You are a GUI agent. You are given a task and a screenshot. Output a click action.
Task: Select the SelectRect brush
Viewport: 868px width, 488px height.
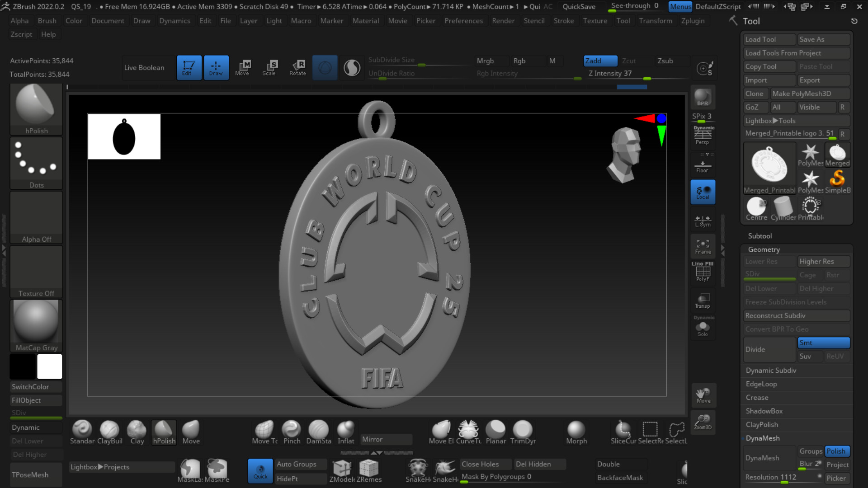651,432
